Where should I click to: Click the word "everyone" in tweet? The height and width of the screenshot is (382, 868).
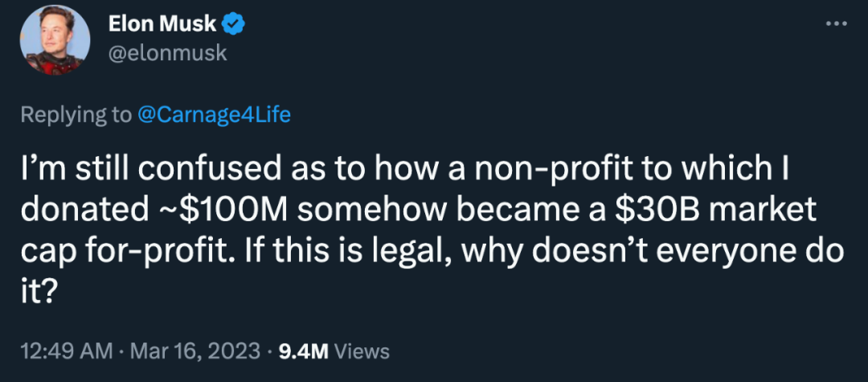pyautogui.click(x=729, y=250)
